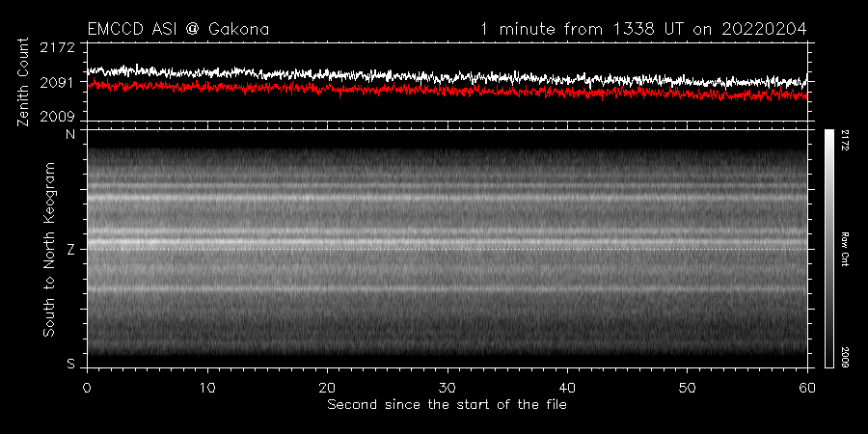The image size is (868, 434).
Task: Click the 10 tick label on time axis
Action: pyautogui.click(x=207, y=388)
